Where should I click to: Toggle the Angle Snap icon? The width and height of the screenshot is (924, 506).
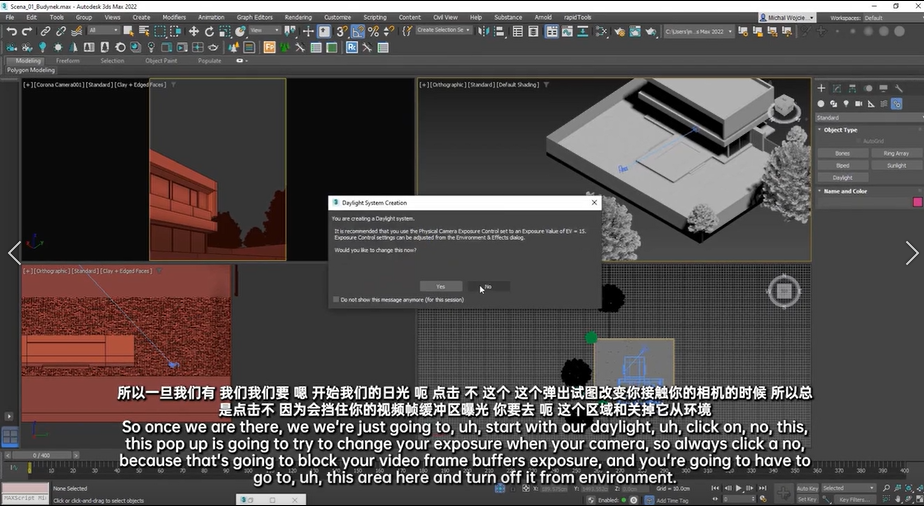point(357,31)
